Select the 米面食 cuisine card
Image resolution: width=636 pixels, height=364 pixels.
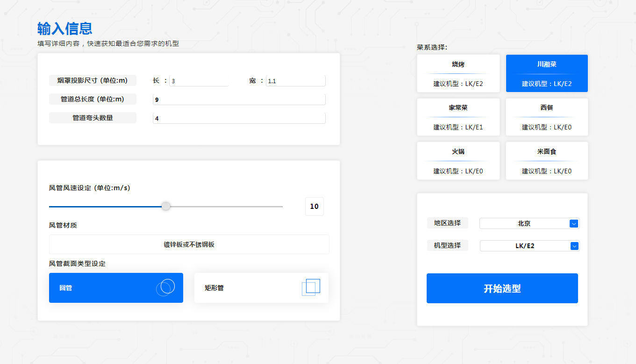click(547, 161)
